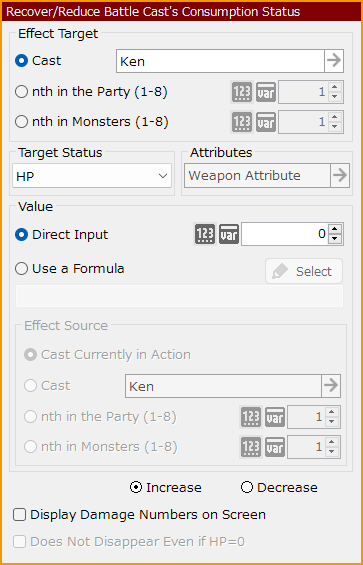Click the formula Select button
The width and height of the screenshot is (363, 565).
[x=304, y=271]
